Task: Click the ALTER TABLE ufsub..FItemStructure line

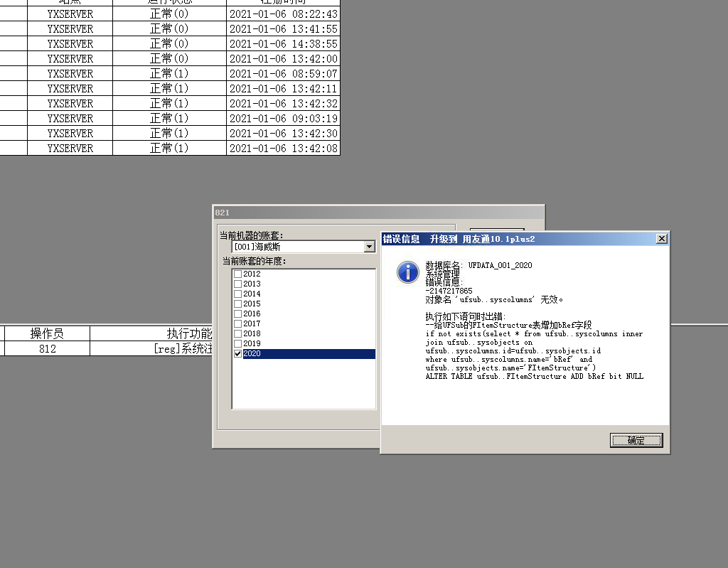Action: (x=535, y=376)
